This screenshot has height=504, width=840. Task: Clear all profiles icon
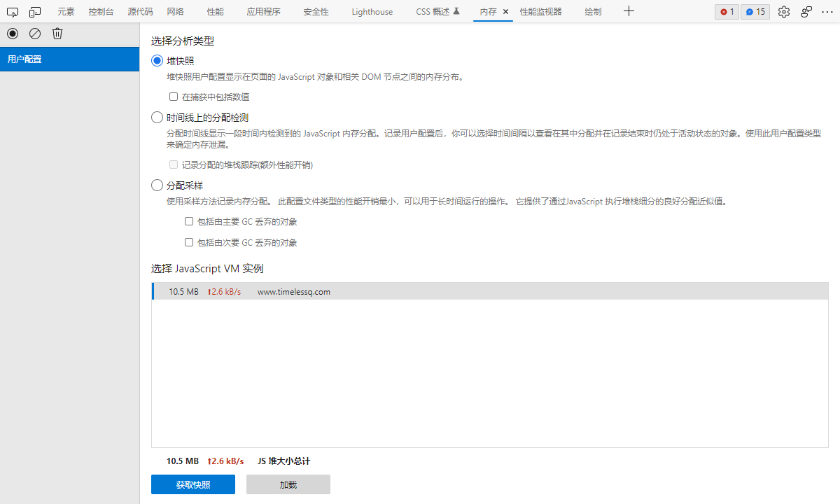(x=35, y=34)
